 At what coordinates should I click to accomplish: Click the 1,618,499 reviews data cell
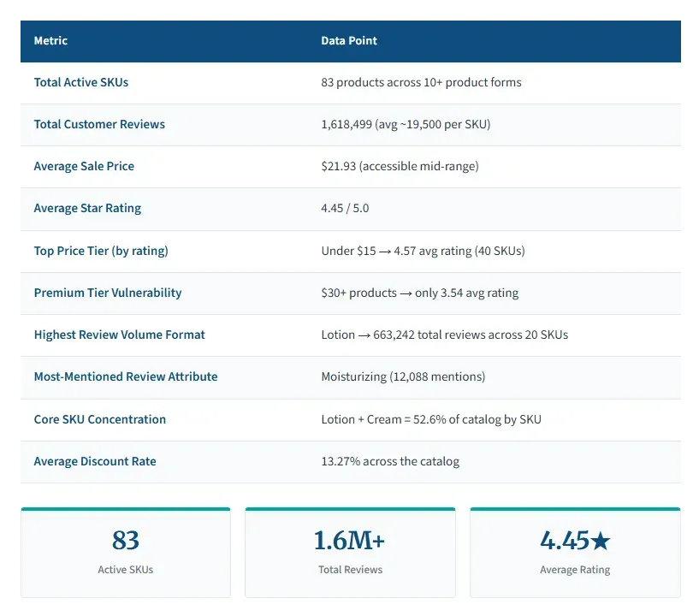(406, 124)
